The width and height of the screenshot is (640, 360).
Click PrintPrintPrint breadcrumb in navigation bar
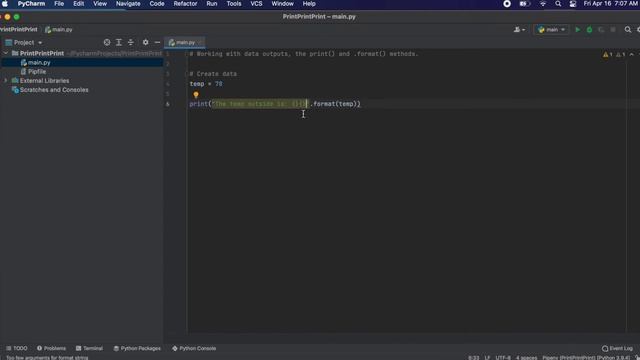(18, 29)
